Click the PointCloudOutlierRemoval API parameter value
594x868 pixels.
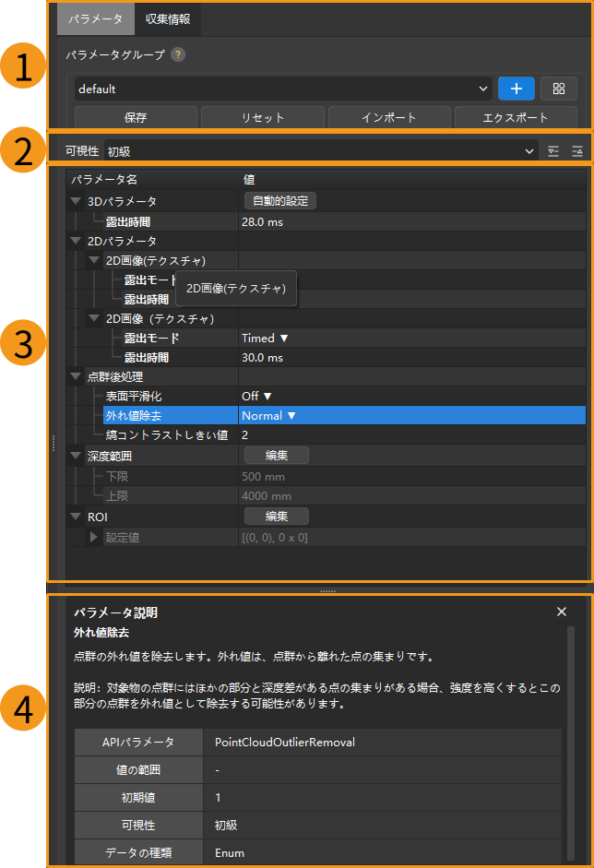(284, 743)
